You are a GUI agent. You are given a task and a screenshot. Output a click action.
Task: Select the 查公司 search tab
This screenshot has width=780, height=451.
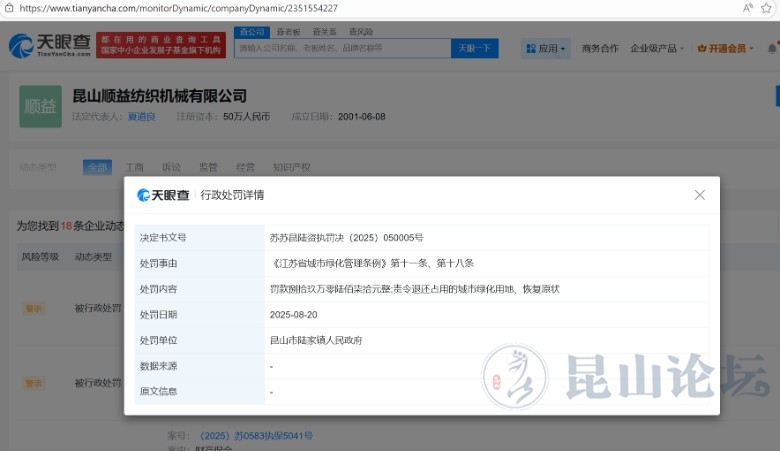pyautogui.click(x=250, y=32)
